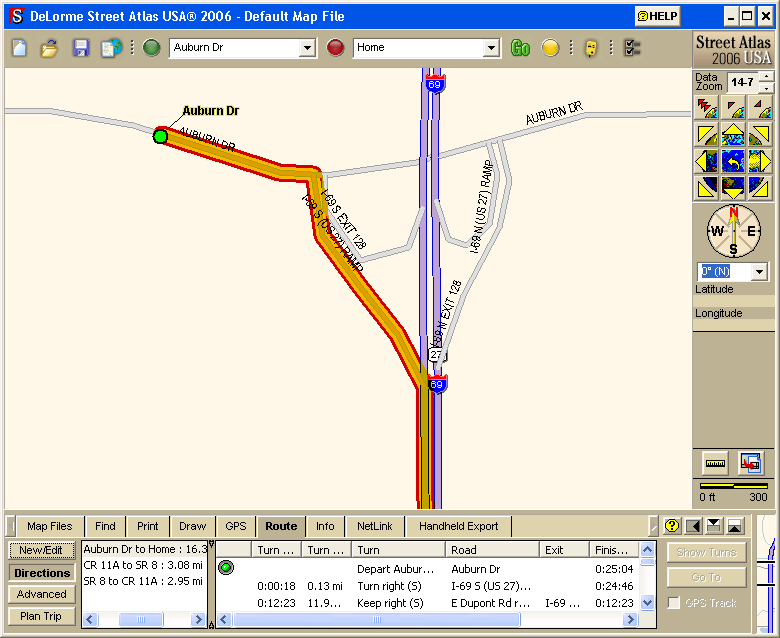Pan map southwest with arrow icon
The width and height of the screenshot is (780, 638).
tap(706, 187)
